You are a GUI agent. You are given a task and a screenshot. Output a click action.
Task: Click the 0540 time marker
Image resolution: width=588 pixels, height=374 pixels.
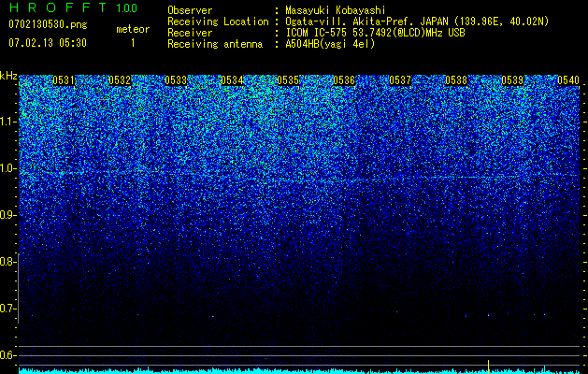pos(568,80)
